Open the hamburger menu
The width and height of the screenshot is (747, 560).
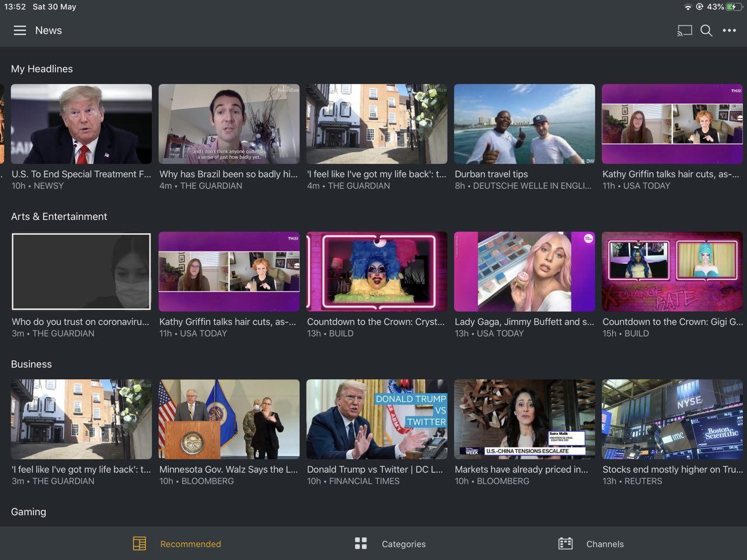20,30
